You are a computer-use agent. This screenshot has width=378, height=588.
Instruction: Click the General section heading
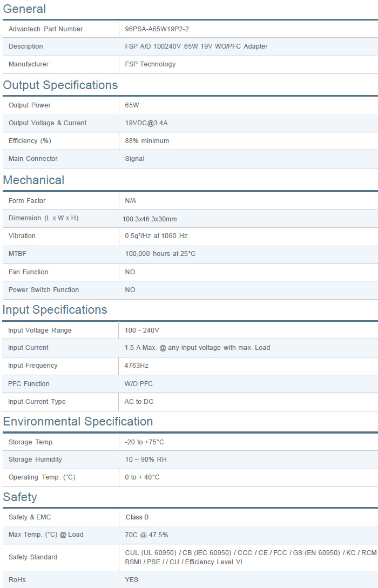point(24,9)
